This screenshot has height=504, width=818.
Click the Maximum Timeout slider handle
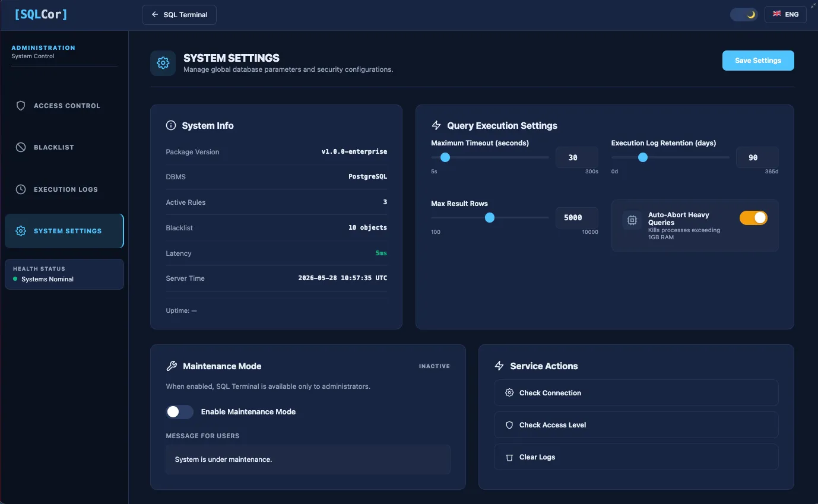tap(445, 157)
